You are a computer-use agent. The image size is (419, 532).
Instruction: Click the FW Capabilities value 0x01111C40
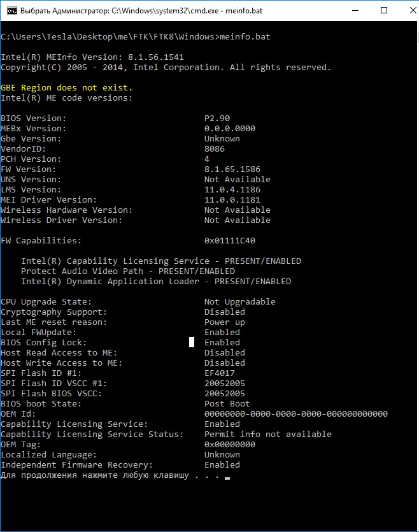[x=229, y=241]
